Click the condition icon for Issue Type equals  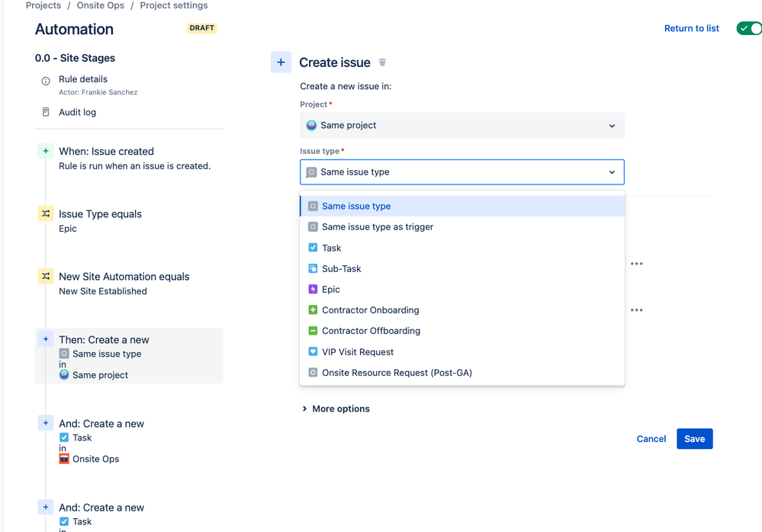tap(46, 213)
